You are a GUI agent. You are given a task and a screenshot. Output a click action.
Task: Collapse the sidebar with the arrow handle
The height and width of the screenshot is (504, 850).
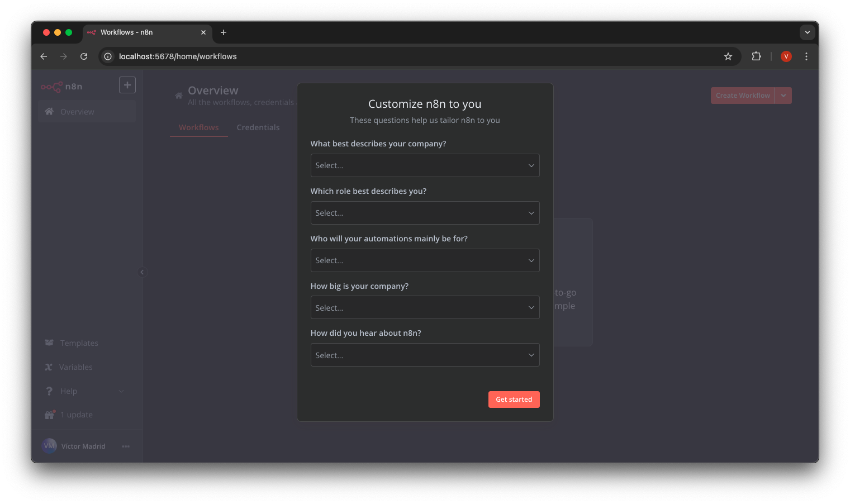click(x=142, y=272)
